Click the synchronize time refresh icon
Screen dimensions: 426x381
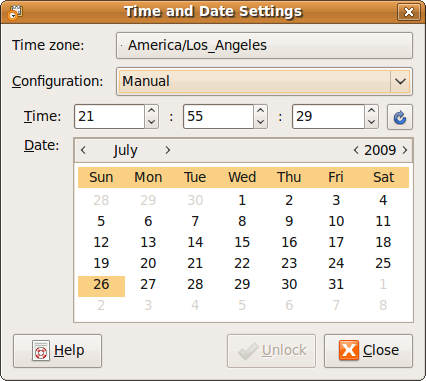pos(400,117)
